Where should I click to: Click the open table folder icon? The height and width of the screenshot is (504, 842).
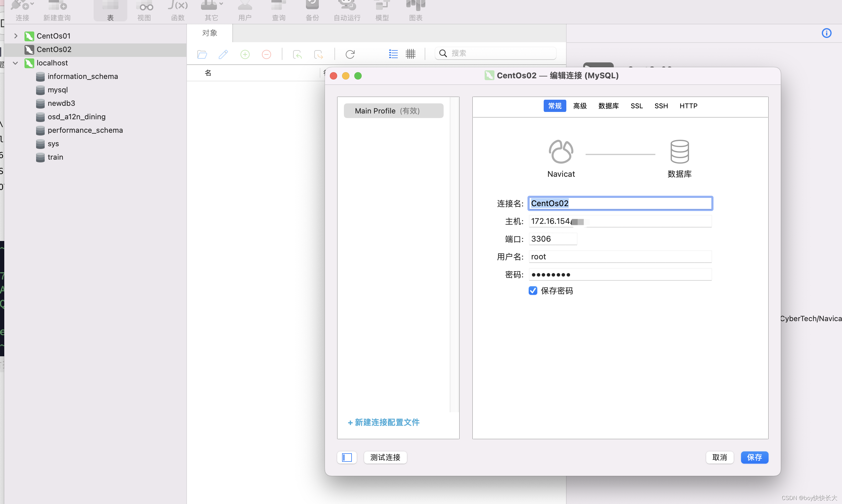202,54
